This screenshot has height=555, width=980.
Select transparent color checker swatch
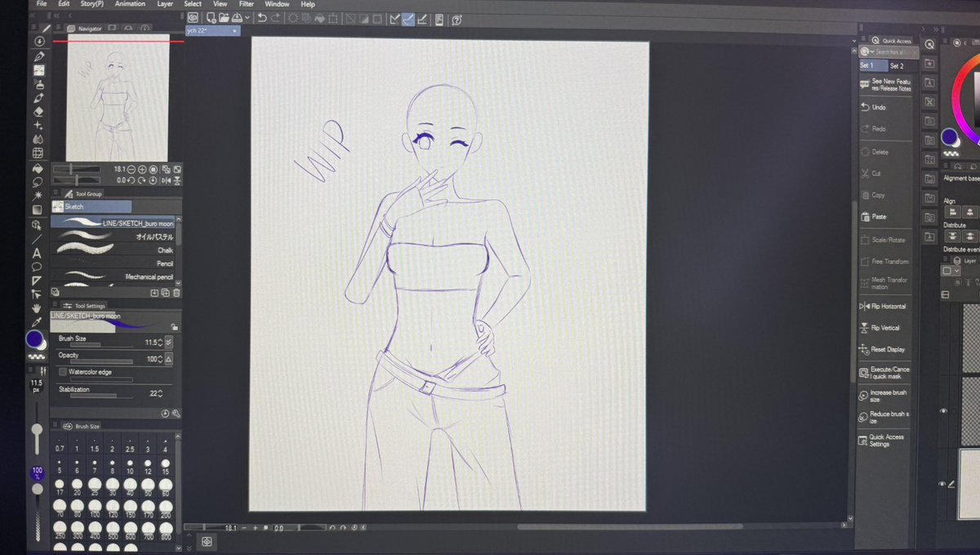(38, 357)
